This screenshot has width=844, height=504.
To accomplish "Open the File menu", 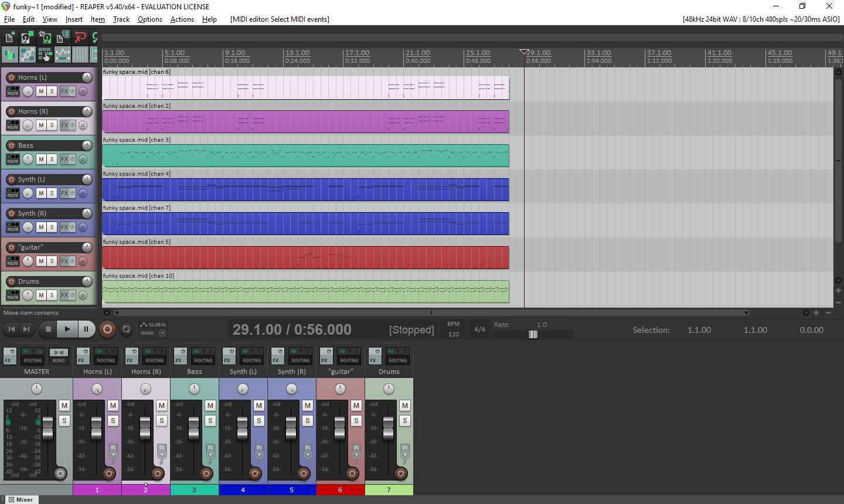I will [9, 19].
